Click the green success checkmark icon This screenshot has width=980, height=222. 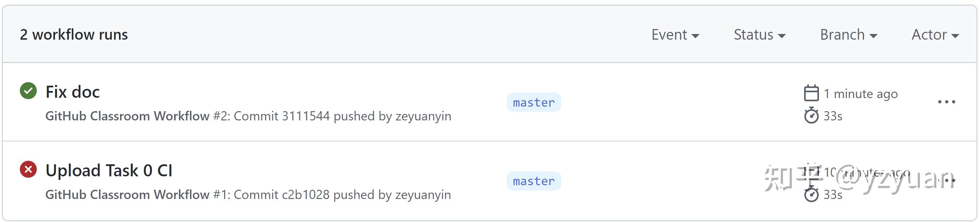click(28, 91)
